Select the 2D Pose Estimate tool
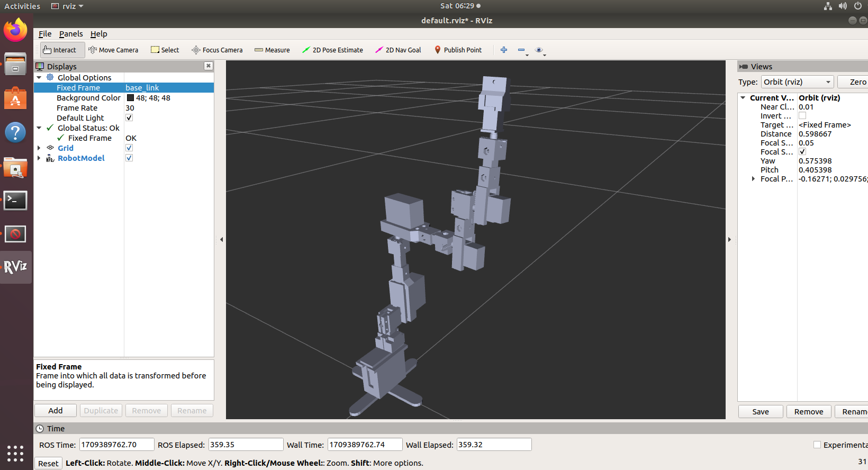Image resolution: width=868 pixels, height=470 pixels. (332, 50)
